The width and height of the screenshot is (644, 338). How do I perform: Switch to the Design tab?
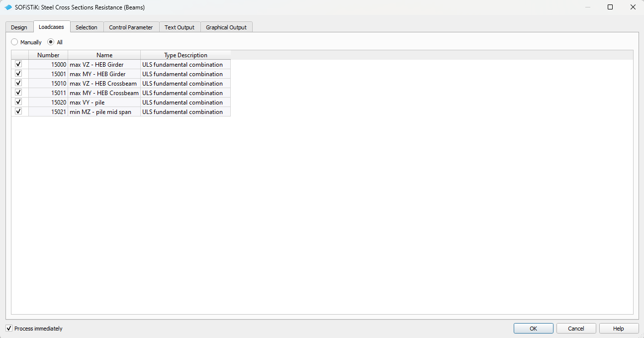(19, 27)
